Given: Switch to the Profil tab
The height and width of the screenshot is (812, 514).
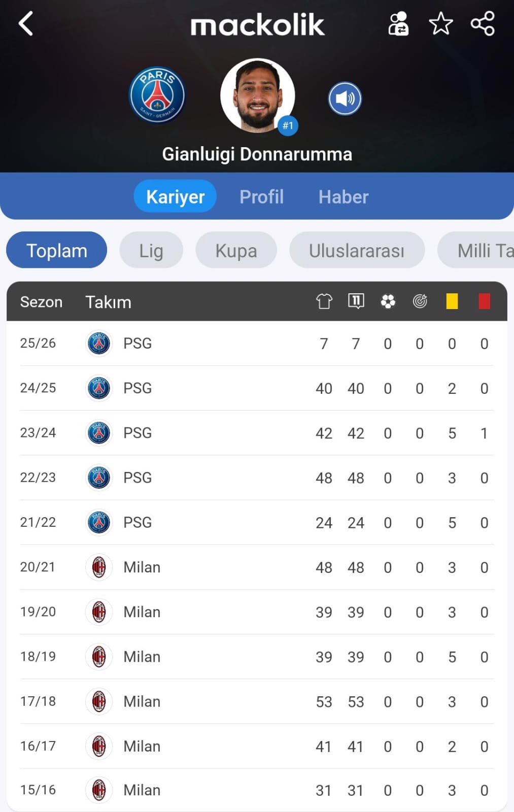Looking at the screenshot, I should click(x=262, y=196).
